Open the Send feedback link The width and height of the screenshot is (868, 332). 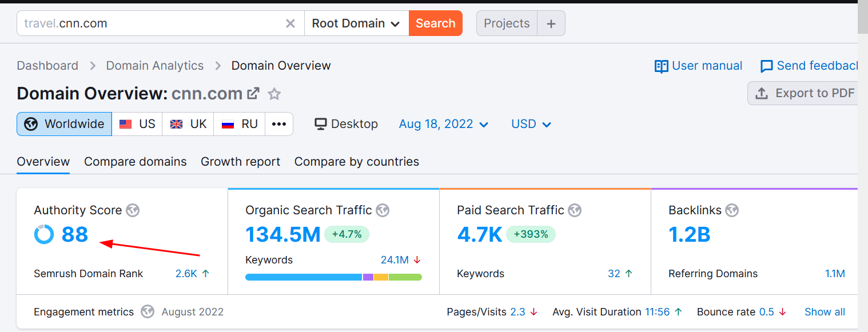click(x=809, y=66)
